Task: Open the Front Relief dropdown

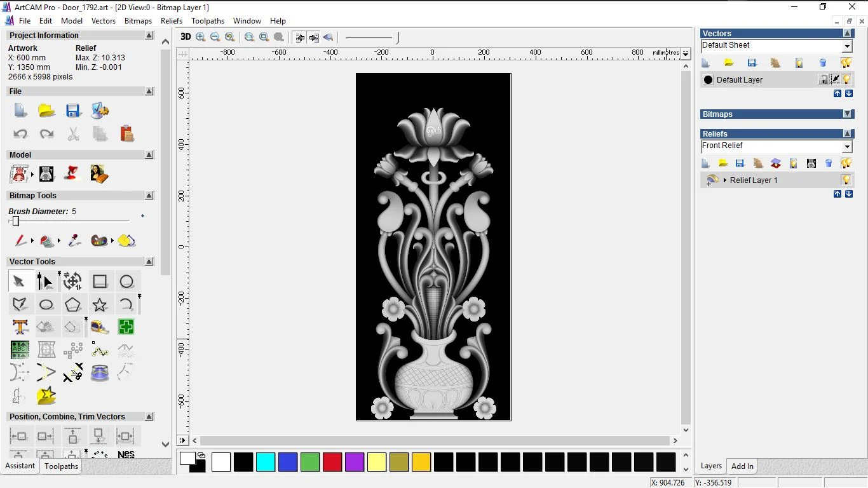Action: (x=847, y=147)
